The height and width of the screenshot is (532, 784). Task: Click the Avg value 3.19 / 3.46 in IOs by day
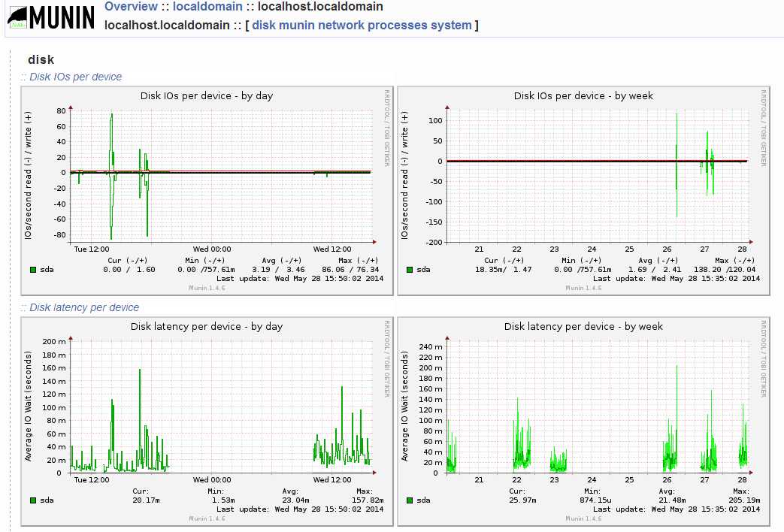tap(278, 270)
